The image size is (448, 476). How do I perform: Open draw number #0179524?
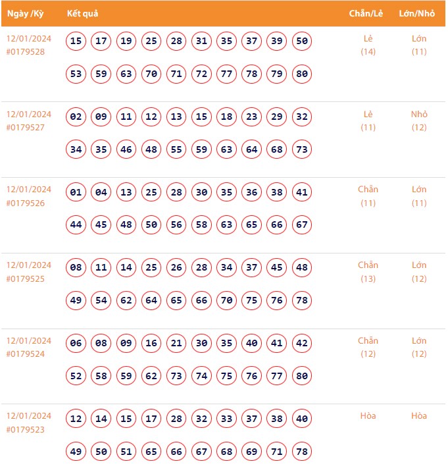click(x=26, y=354)
